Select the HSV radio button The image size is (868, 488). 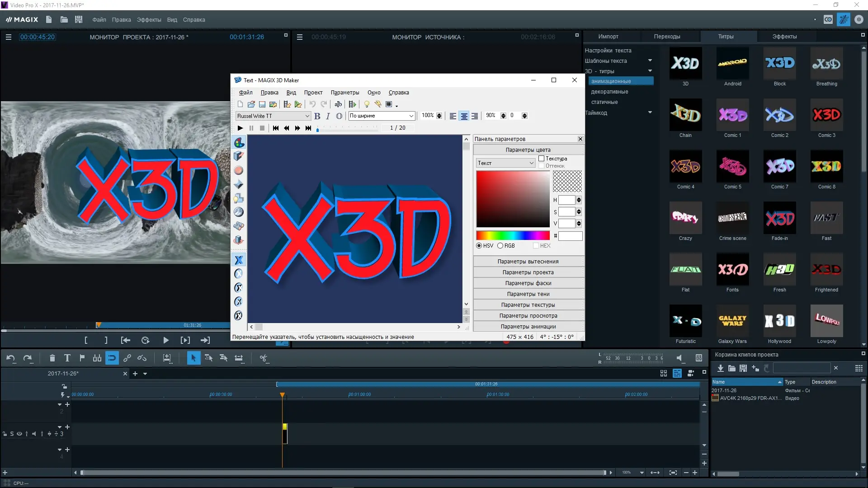point(479,246)
